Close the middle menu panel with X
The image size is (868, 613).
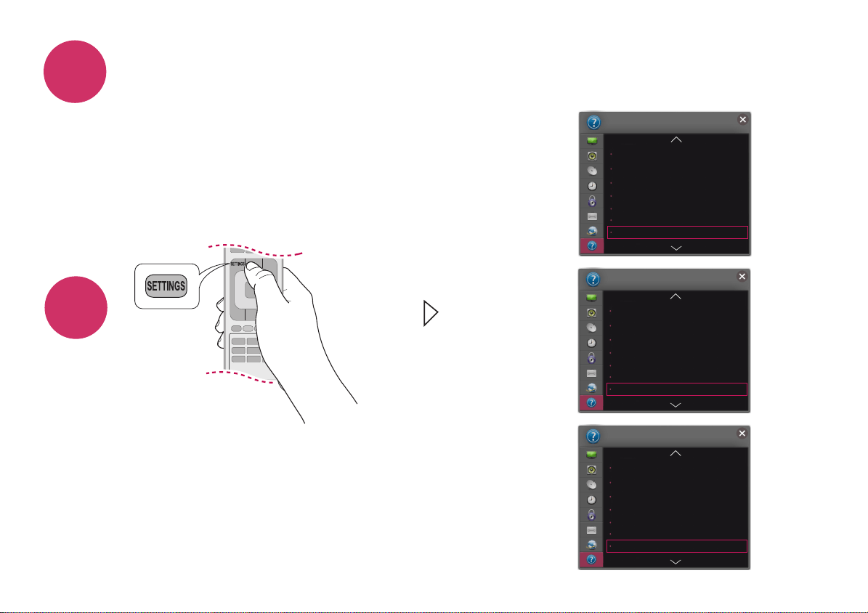pos(742,276)
